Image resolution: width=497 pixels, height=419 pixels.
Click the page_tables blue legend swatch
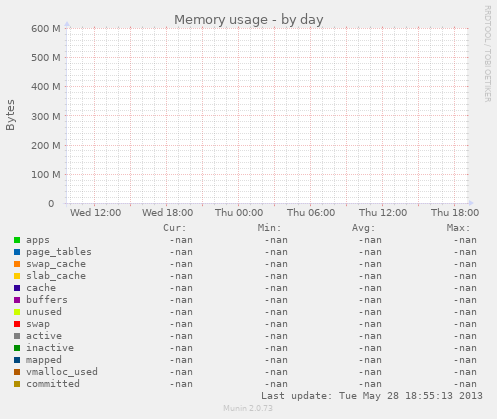[x=17, y=252]
